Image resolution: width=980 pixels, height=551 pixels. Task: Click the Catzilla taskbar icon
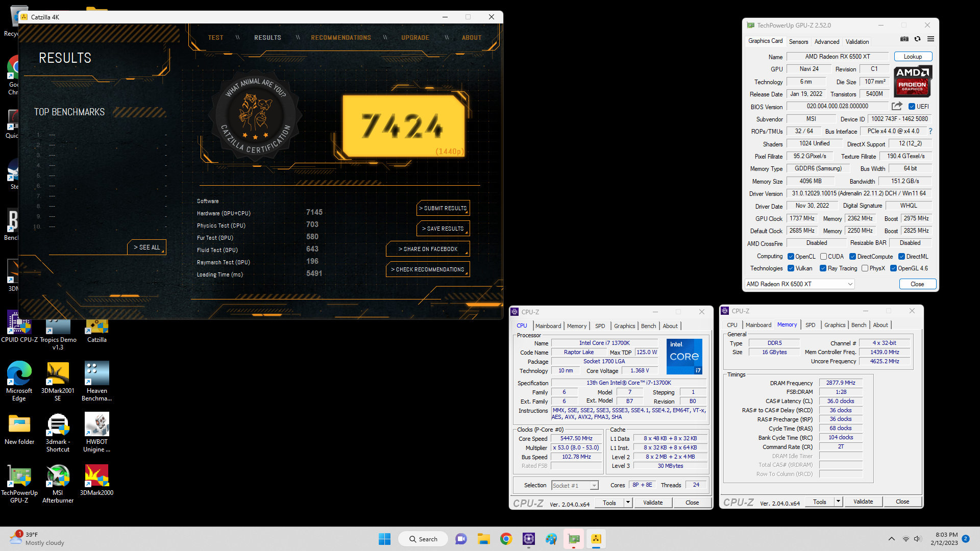596,539
